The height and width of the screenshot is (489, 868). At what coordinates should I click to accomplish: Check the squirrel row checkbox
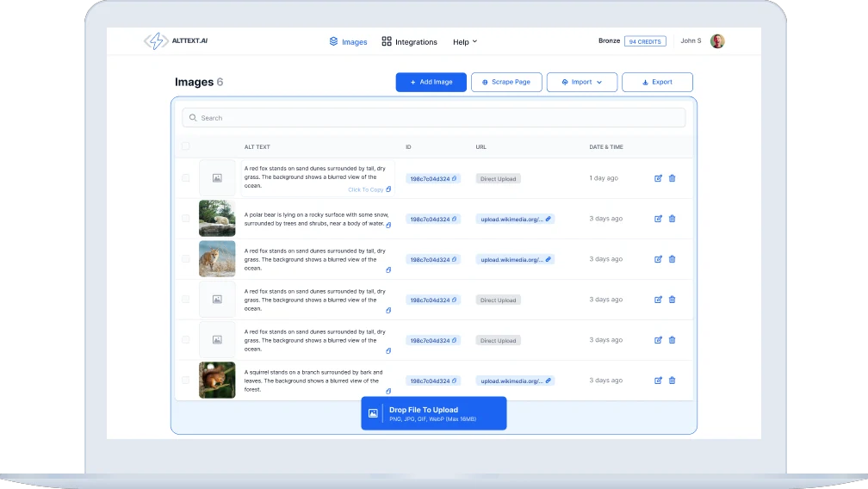click(185, 380)
